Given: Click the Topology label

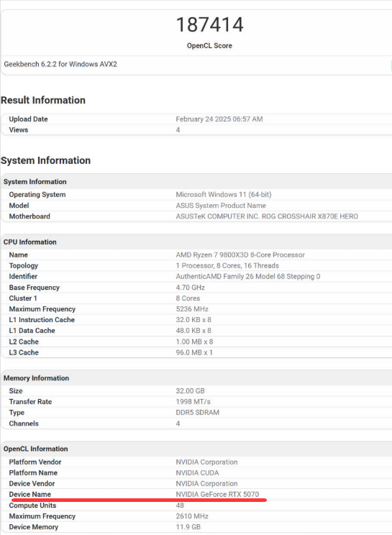Looking at the screenshot, I should tap(24, 266).
